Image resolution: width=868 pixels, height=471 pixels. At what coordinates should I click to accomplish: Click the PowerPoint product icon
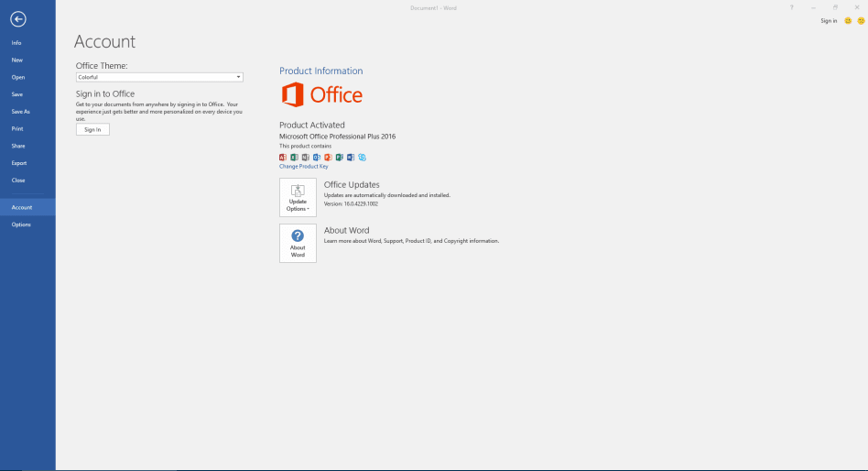329,158
